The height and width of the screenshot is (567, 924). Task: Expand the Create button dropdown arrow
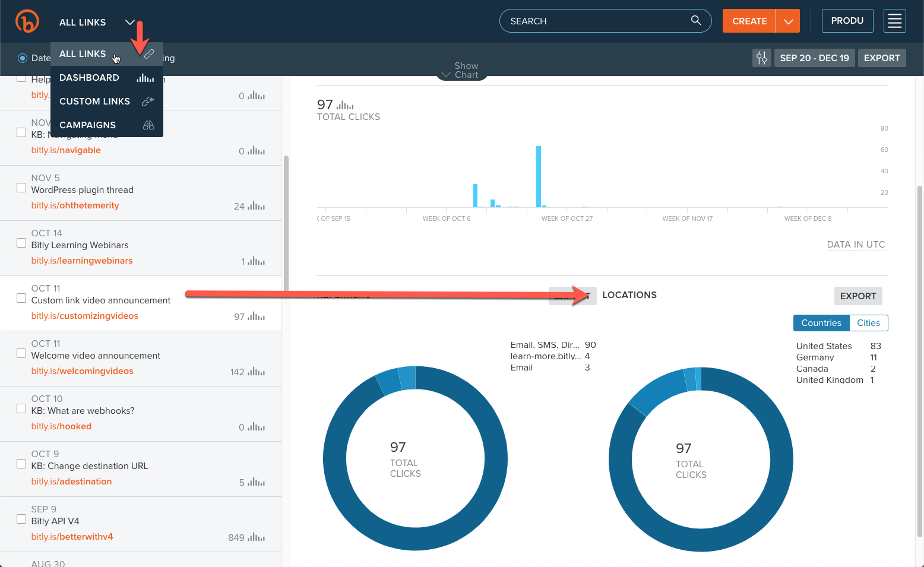pos(788,21)
